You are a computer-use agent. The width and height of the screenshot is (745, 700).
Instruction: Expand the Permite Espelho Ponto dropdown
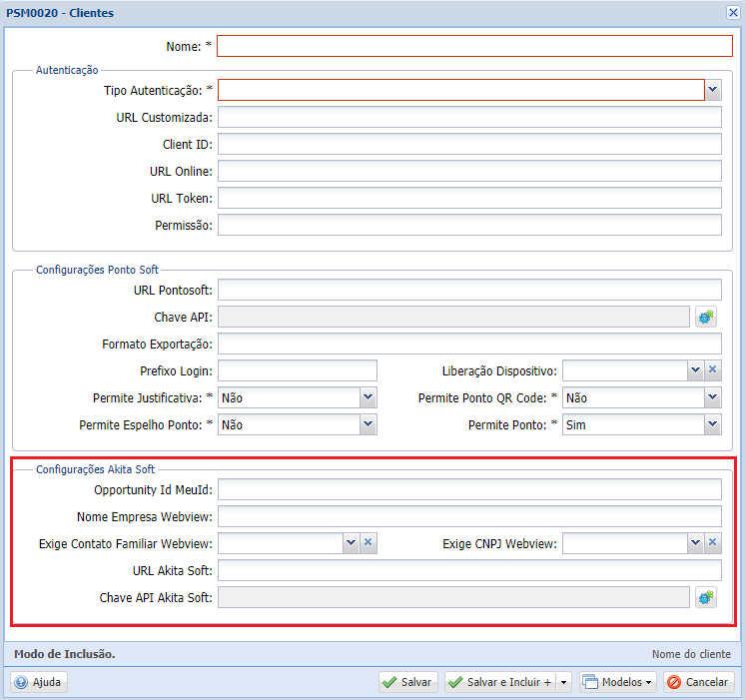[x=369, y=424]
